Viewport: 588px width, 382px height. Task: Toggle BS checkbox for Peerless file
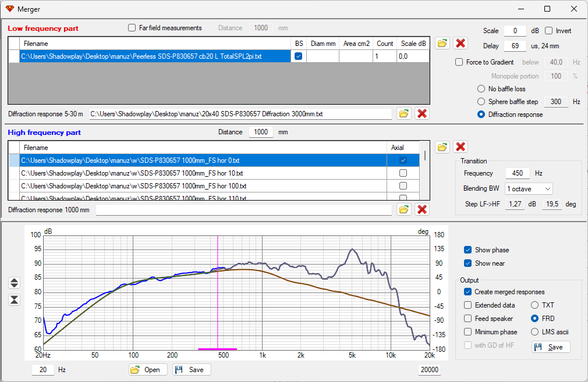coord(299,56)
